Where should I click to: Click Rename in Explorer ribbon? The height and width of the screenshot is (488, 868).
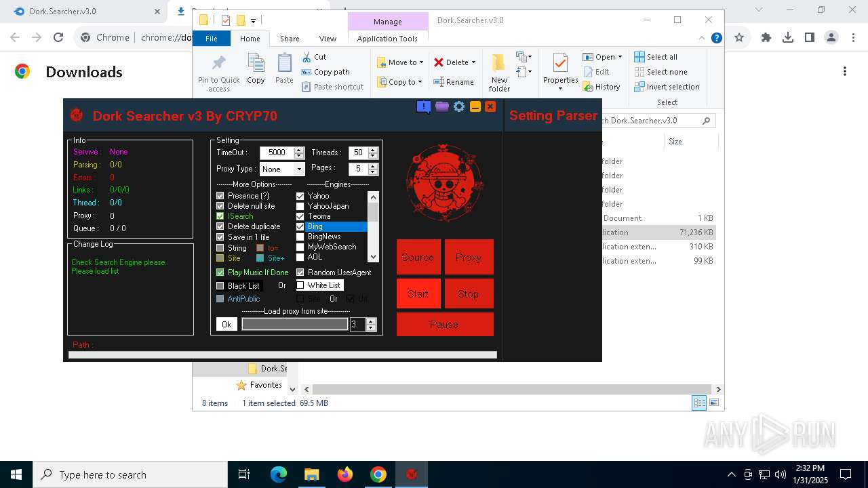454,82
